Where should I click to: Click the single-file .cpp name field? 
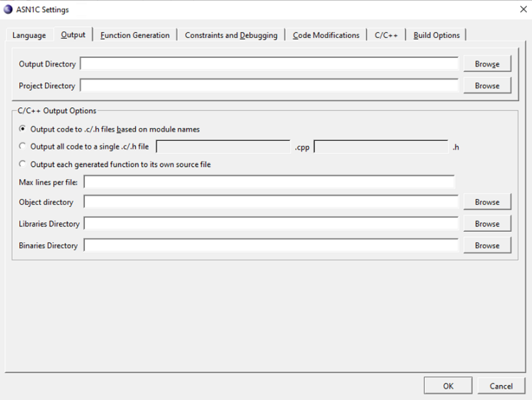tap(223, 147)
